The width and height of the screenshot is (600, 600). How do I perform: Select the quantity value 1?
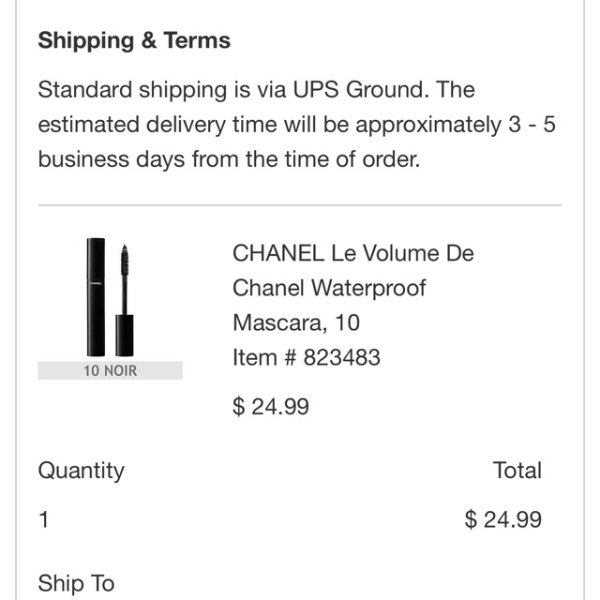(44, 520)
